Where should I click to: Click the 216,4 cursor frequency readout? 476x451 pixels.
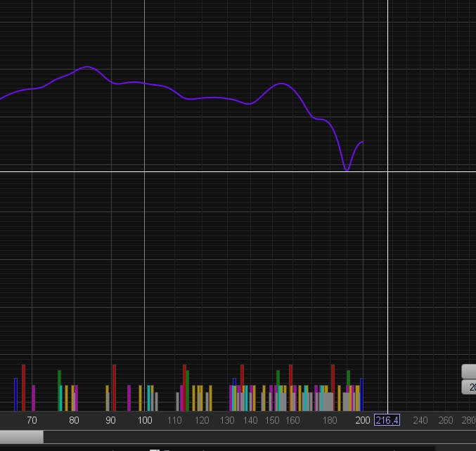tap(387, 420)
